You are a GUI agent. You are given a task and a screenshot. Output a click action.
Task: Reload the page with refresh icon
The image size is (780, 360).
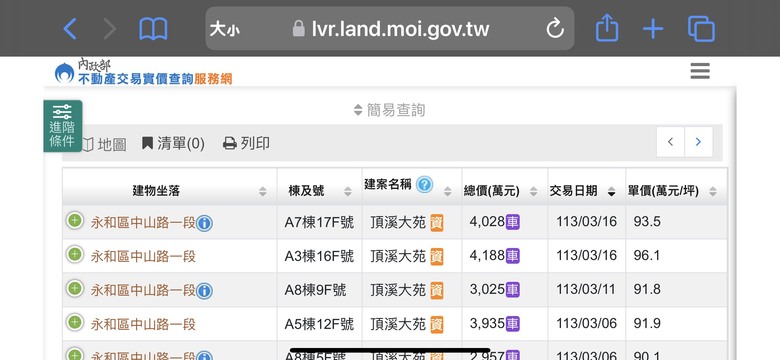(555, 29)
